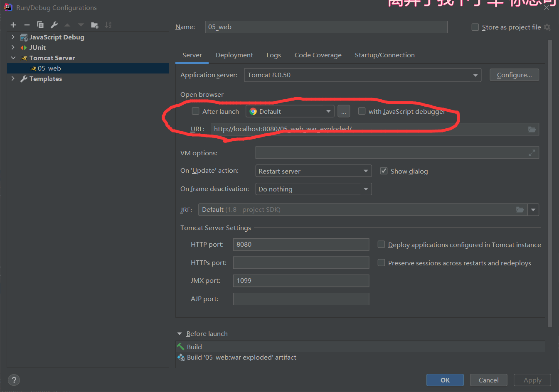Click the Chrome browser icon in Default dropdown
Viewport: 559px width, 392px height.
(x=253, y=112)
